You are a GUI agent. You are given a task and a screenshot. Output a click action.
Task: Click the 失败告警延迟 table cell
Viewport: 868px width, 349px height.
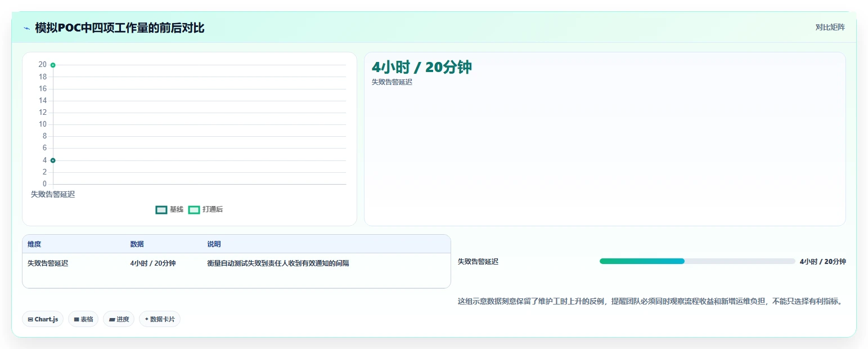pos(48,263)
